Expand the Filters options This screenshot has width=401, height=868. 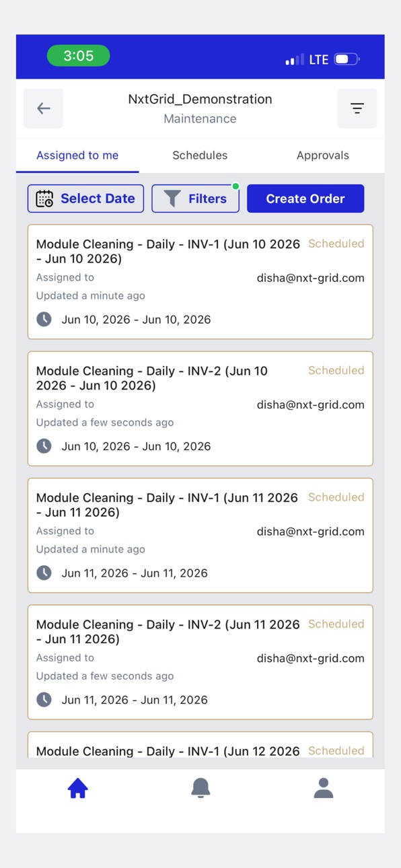tap(195, 198)
